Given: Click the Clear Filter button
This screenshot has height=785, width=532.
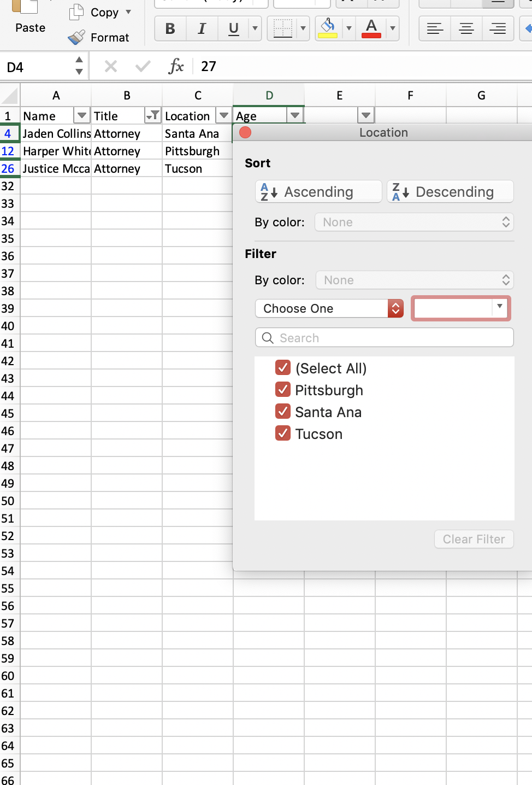Looking at the screenshot, I should (x=473, y=539).
